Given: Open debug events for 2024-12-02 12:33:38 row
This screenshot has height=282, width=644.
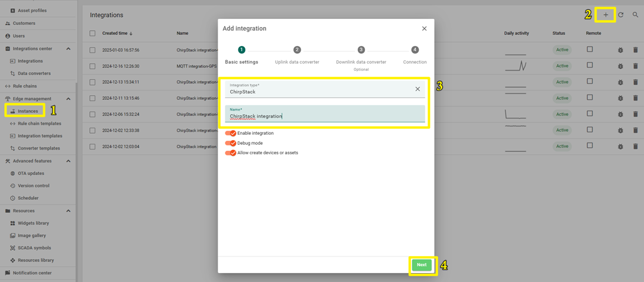Looking at the screenshot, I should click(620, 130).
